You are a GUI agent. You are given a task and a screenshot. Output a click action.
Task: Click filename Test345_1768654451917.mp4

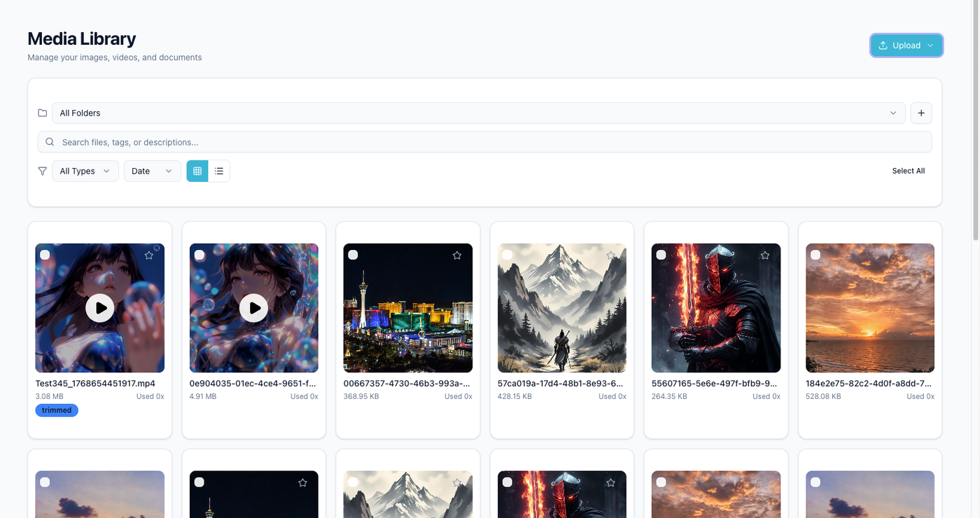coord(95,384)
